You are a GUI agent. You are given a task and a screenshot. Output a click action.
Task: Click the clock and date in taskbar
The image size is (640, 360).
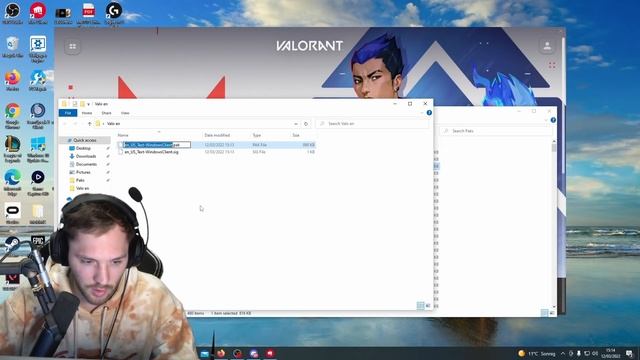tap(610, 353)
